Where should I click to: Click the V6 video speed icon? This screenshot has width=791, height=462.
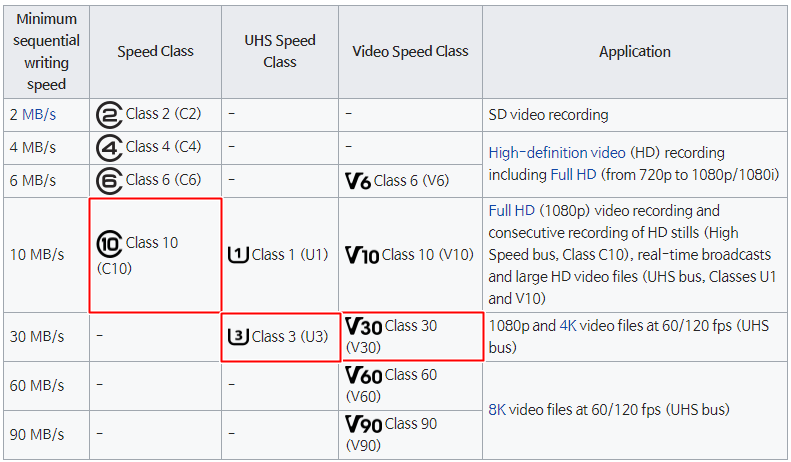358,181
